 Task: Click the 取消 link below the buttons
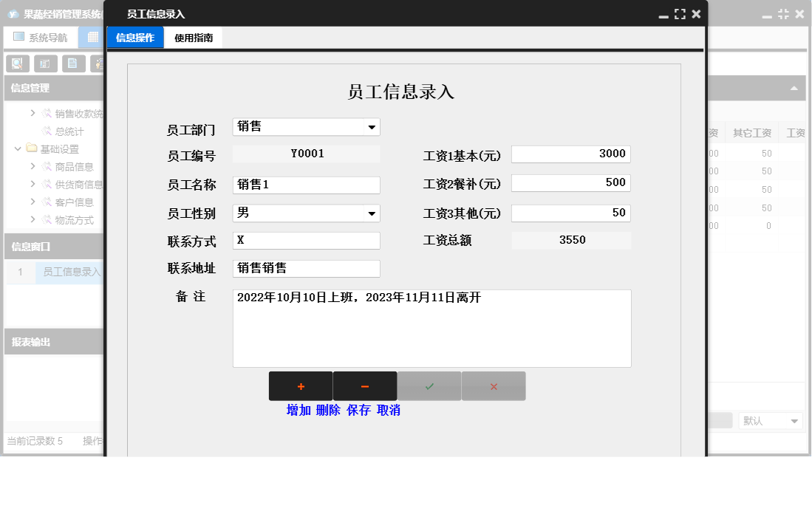pos(389,410)
